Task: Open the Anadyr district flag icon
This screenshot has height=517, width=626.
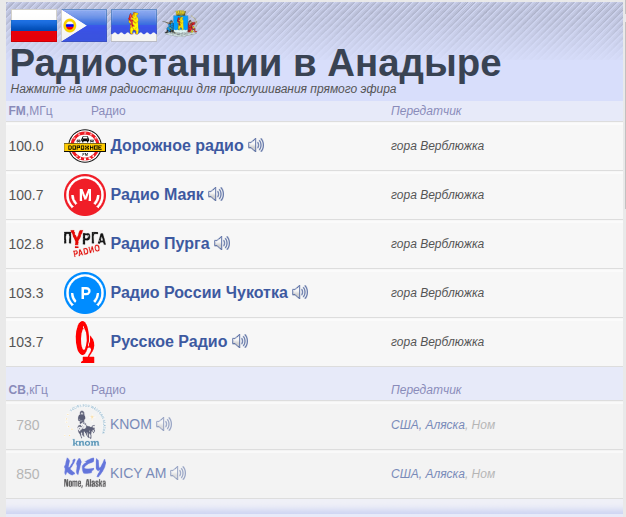Action: point(134,26)
